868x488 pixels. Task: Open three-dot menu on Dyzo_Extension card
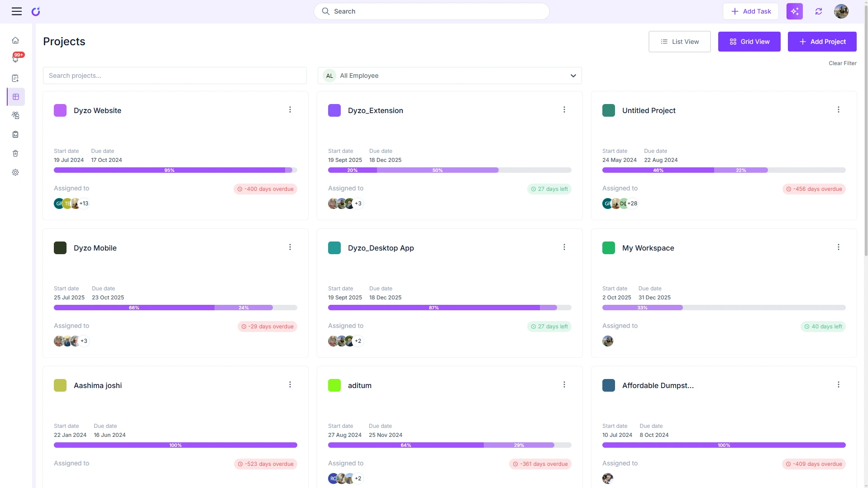pos(564,110)
